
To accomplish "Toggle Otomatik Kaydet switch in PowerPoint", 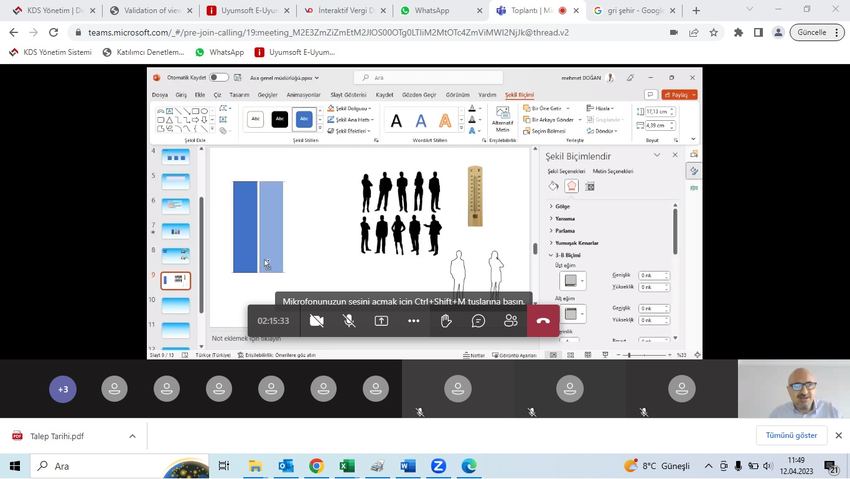I will [x=219, y=77].
